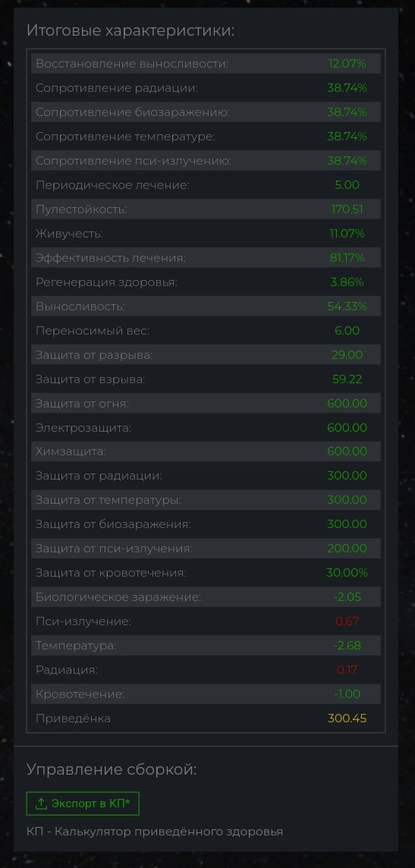Click the Пулестойкость value 170.51

coord(347,209)
